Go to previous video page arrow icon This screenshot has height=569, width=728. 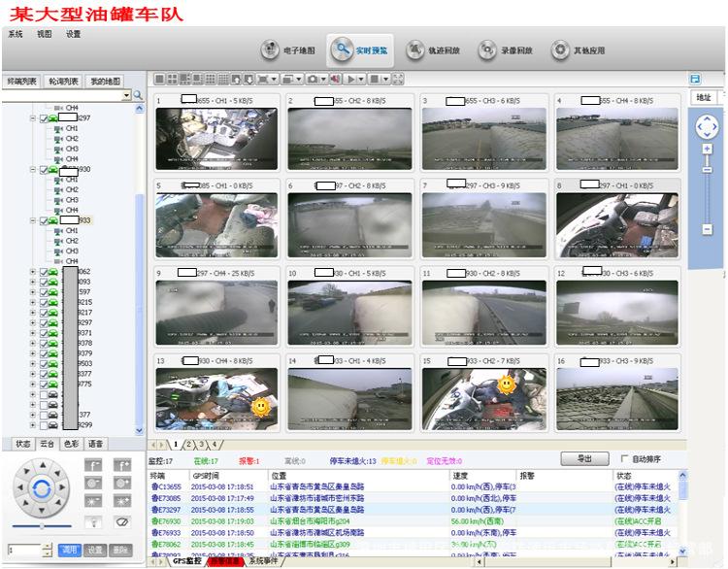[236, 79]
